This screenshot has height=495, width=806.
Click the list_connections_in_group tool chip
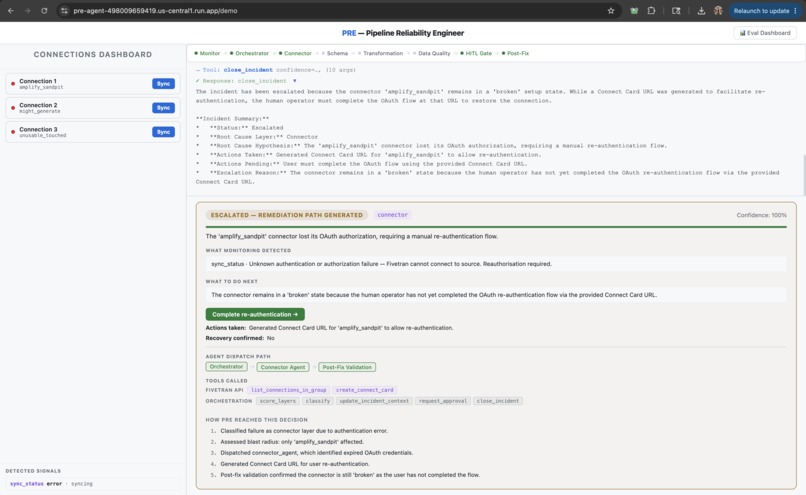tap(288, 390)
